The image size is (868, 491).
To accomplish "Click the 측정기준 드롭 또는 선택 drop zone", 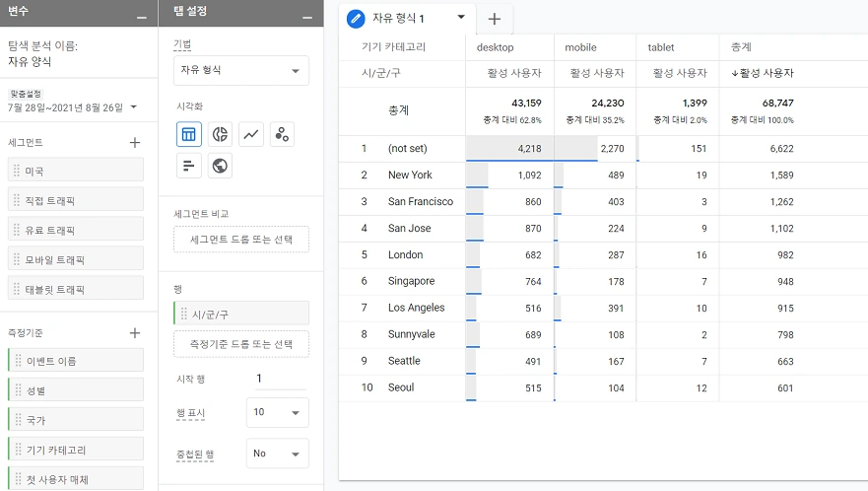I will pos(241,344).
